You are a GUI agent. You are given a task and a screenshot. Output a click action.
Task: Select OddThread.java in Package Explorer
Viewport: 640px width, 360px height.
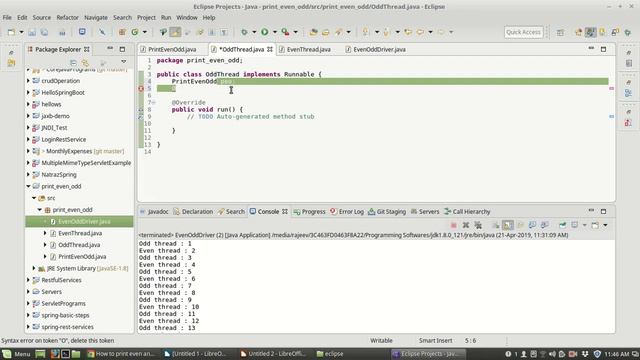click(x=79, y=245)
